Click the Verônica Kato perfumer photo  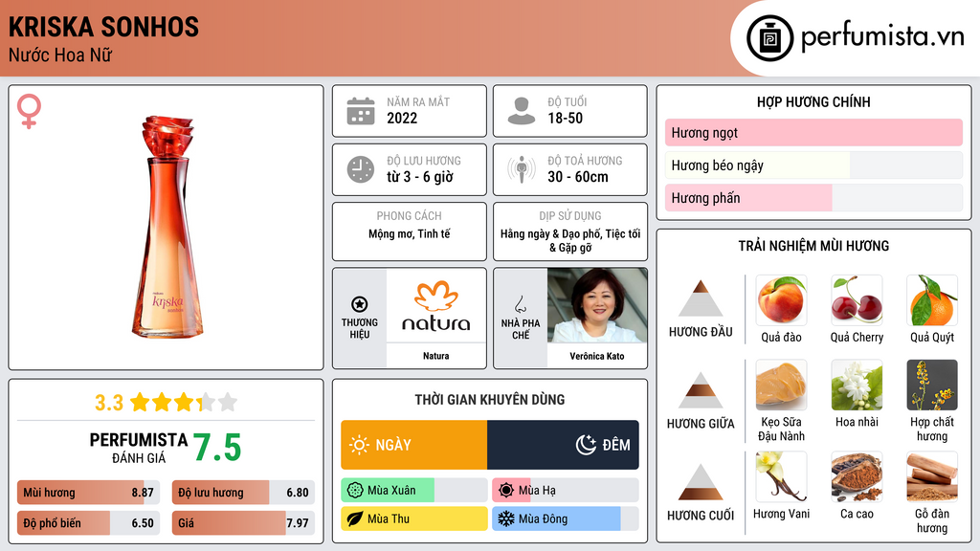click(597, 305)
